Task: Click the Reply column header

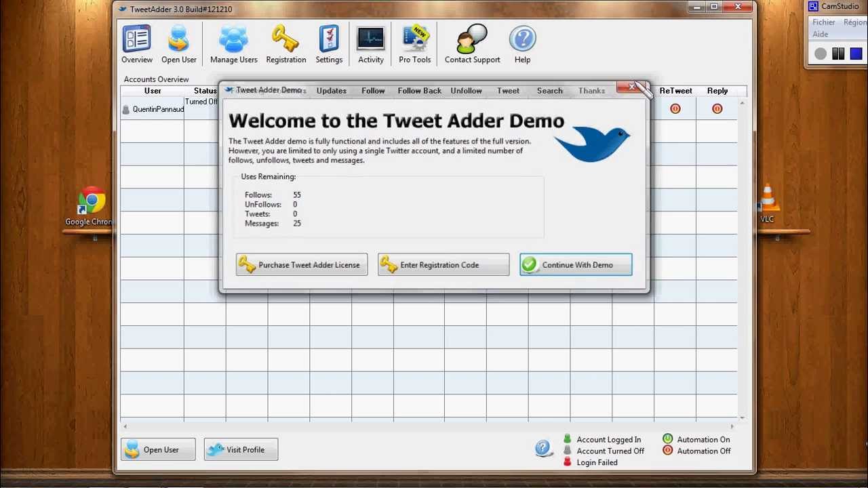Action: coord(717,91)
